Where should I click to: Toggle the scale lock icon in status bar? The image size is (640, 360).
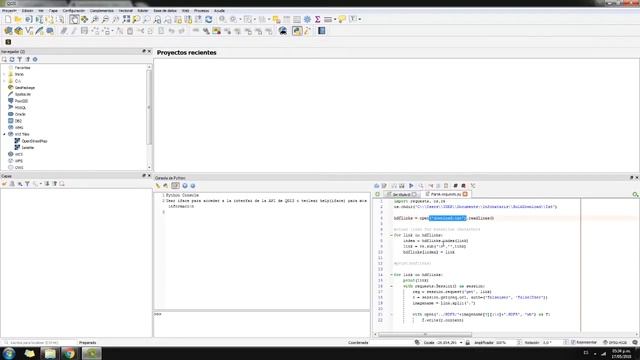pyautogui.click(x=468, y=343)
